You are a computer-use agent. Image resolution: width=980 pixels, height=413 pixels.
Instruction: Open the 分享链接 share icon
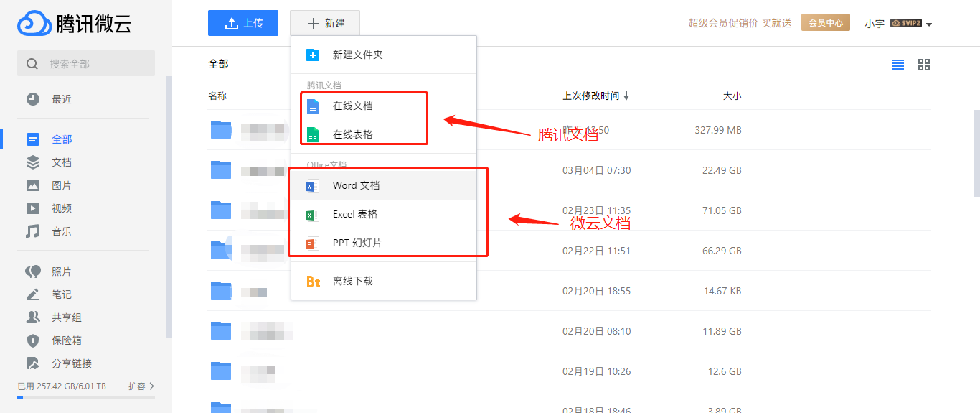coord(33,363)
